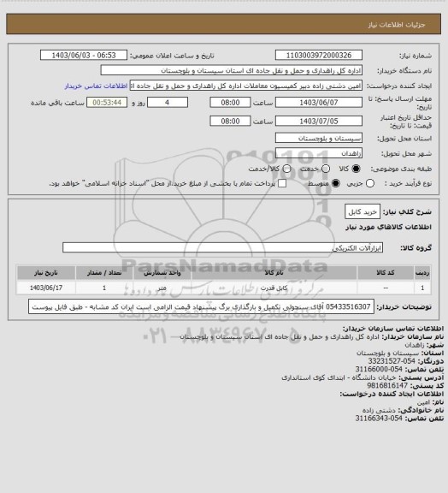Select the کالا/خدمت radio option
Image resolution: width=448 pixels, height=493 pixels.
point(286,169)
